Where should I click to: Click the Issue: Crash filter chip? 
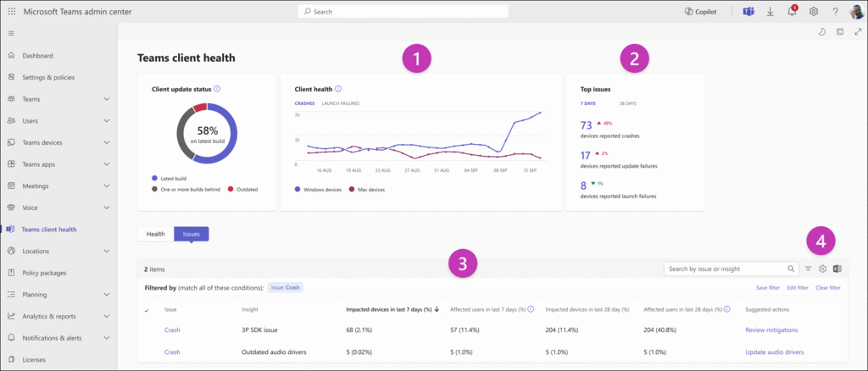[286, 287]
